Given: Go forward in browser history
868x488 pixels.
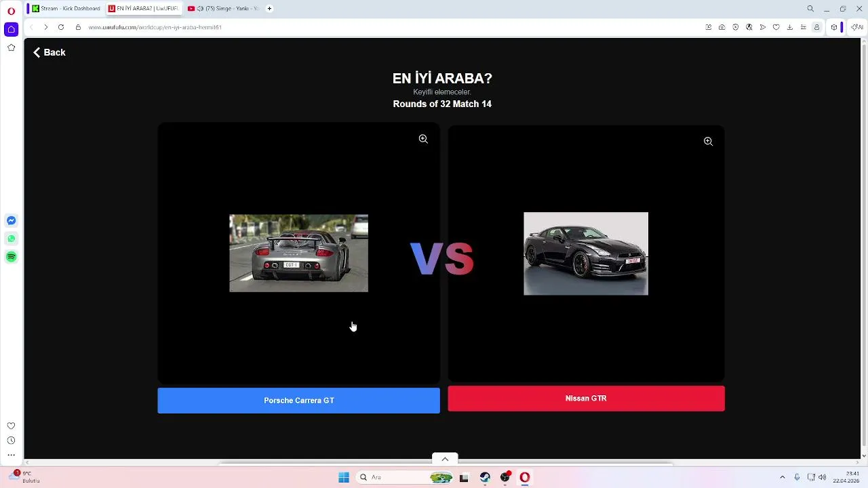Looking at the screenshot, I should coord(45,27).
